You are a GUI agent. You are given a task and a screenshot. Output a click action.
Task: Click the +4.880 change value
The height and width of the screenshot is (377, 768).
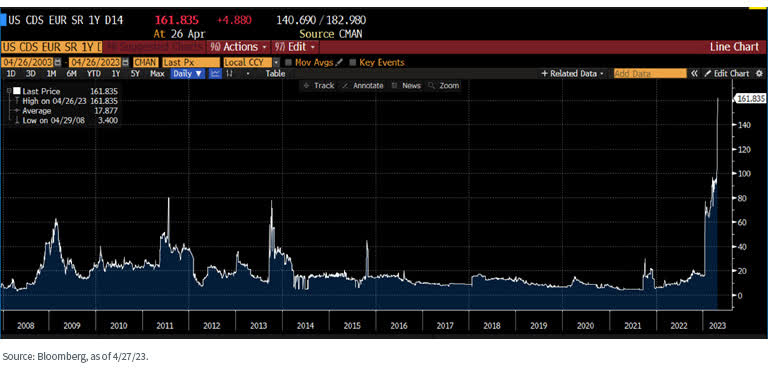coord(234,20)
